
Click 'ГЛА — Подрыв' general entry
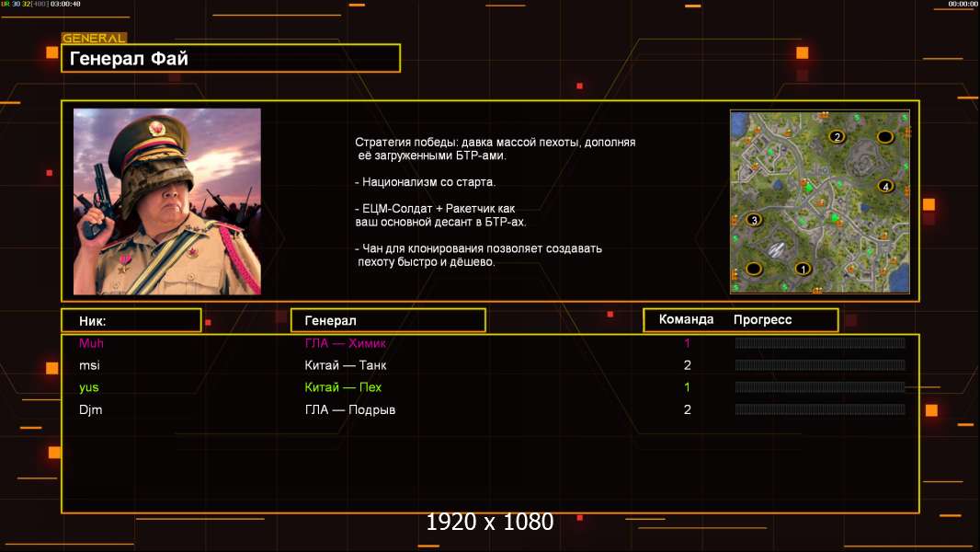pos(350,410)
